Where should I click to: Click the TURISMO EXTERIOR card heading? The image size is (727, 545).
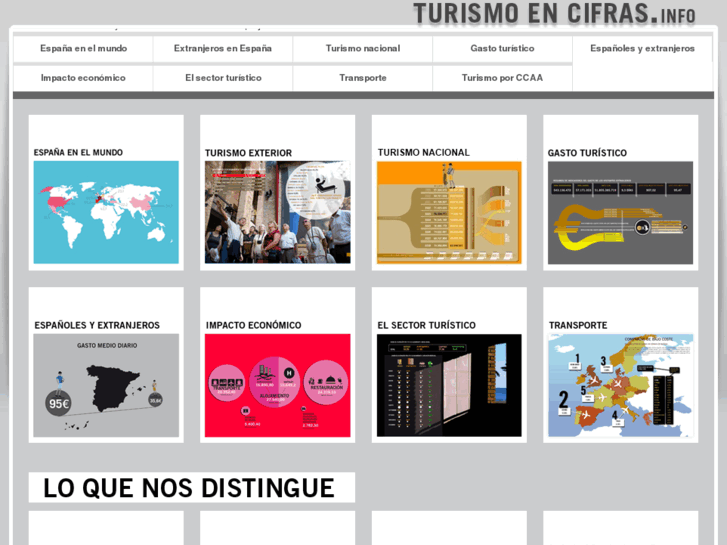coord(249,153)
